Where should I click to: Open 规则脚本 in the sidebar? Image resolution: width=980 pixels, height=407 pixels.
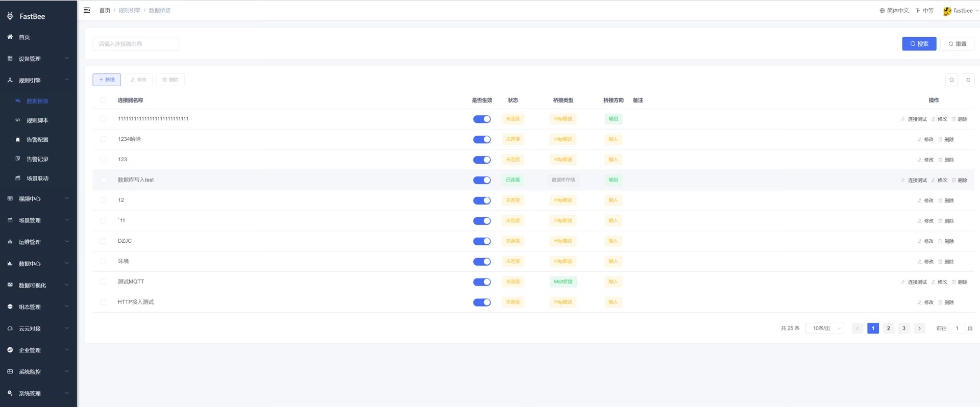(37, 120)
